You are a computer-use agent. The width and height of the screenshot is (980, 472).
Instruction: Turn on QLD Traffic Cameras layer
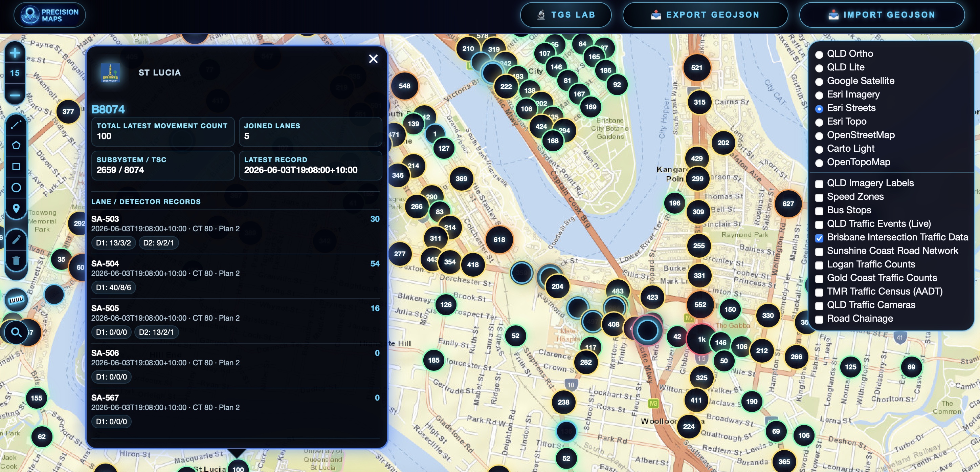pos(819,306)
